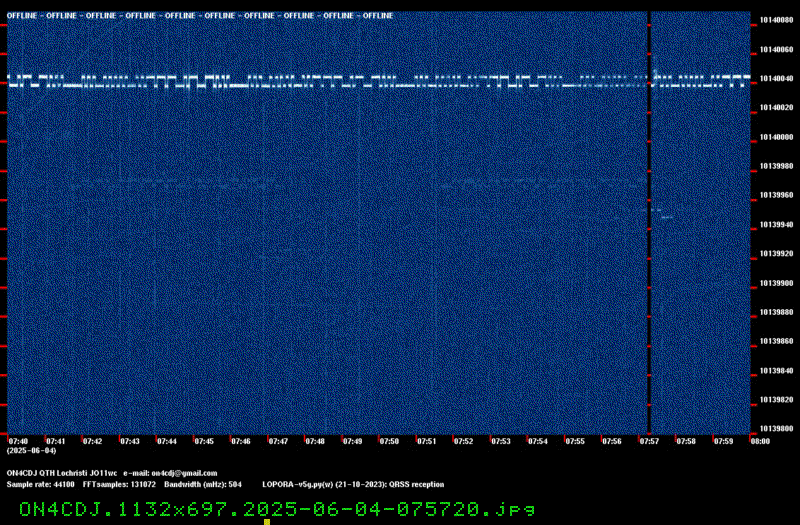Click the 10139800 frequency axis value
Viewport: 800px width, 525px height.
[777, 429]
